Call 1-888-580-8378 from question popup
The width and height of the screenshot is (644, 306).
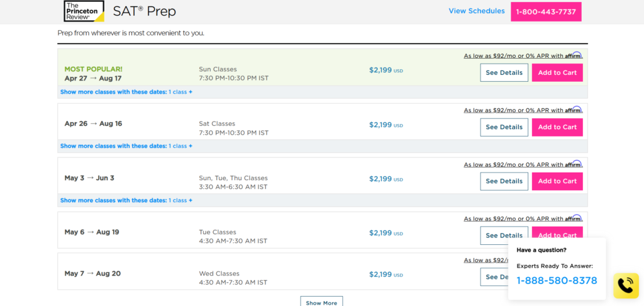(x=557, y=281)
